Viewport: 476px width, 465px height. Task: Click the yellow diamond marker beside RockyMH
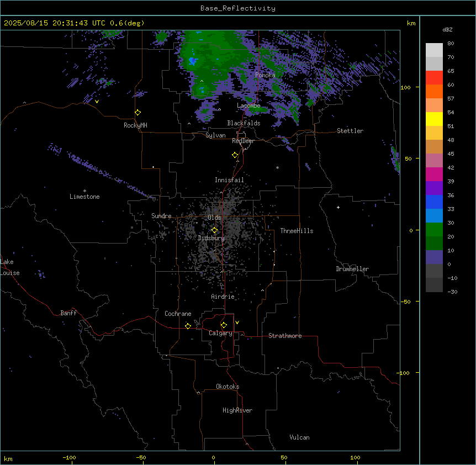(138, 113)
